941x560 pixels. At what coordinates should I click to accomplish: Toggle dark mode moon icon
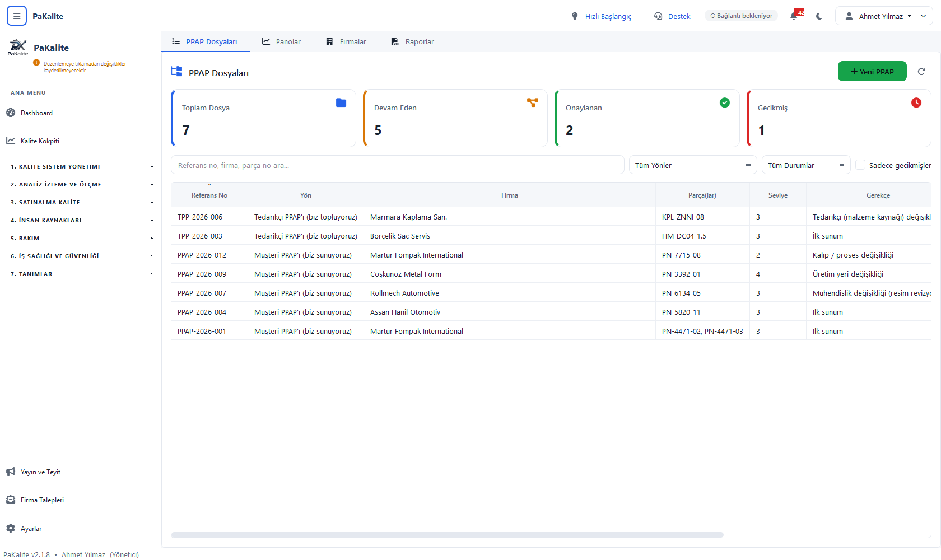pyautogui.click(x=819, y=16)
